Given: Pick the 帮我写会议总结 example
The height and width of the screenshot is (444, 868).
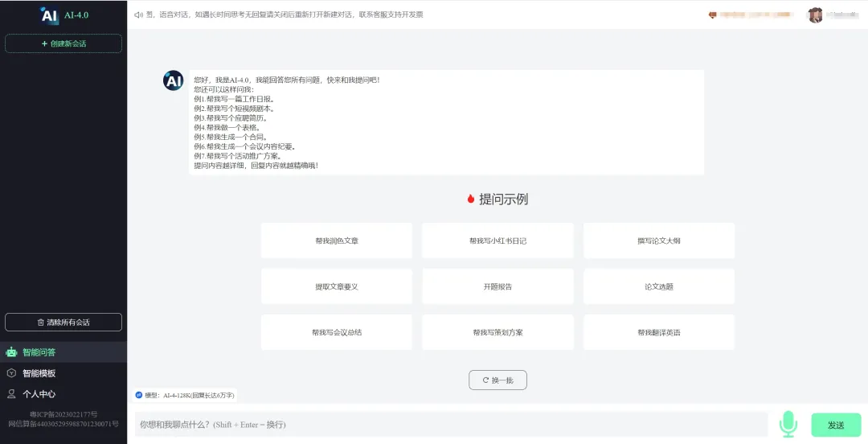Looking at the screenshot, I should [337, 332].
